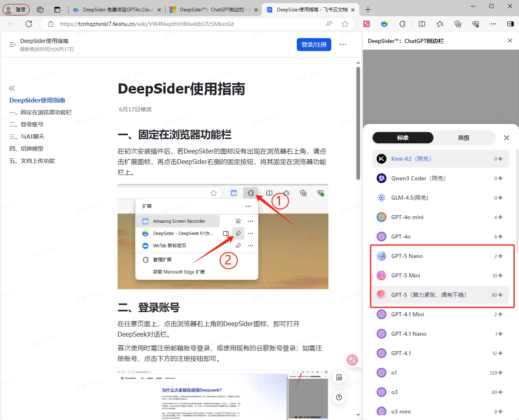
Task: Click the floating pink translate button
Action: pos(352,360)
